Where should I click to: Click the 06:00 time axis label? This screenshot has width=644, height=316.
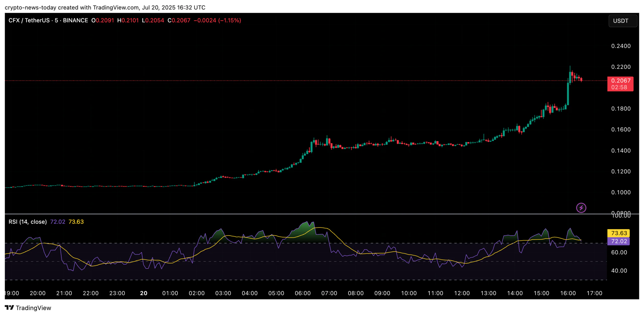[303, 293]
